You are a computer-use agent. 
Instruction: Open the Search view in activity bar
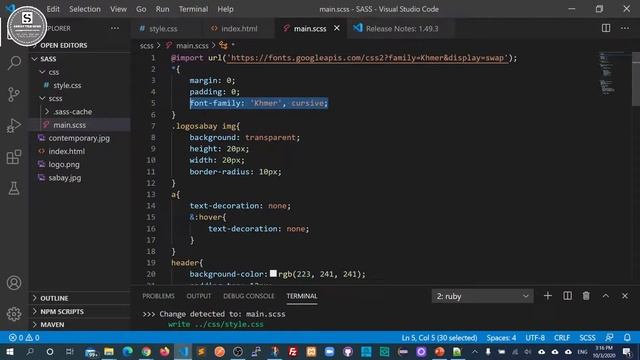[14, 63]
